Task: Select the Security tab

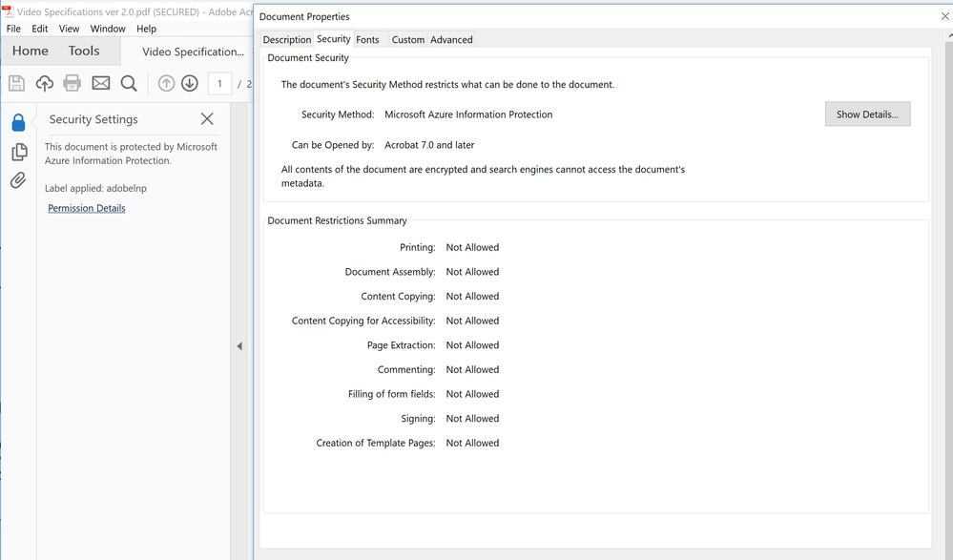Action: click(334, 39)
